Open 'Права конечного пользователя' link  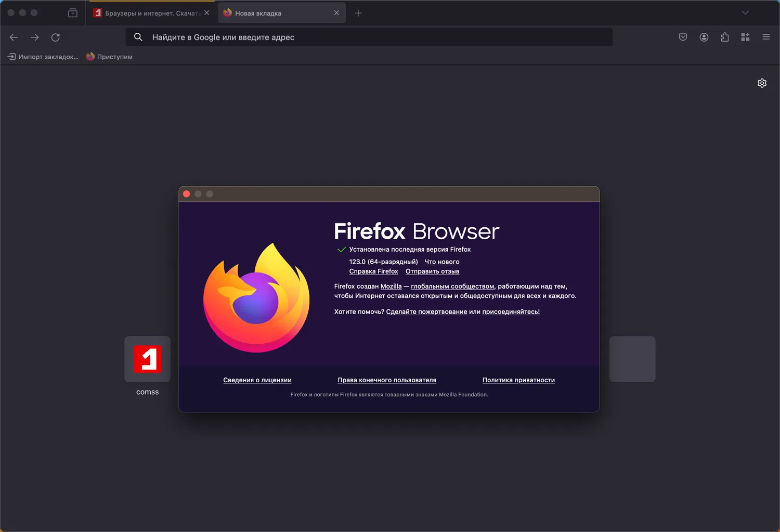click(387, 380)
